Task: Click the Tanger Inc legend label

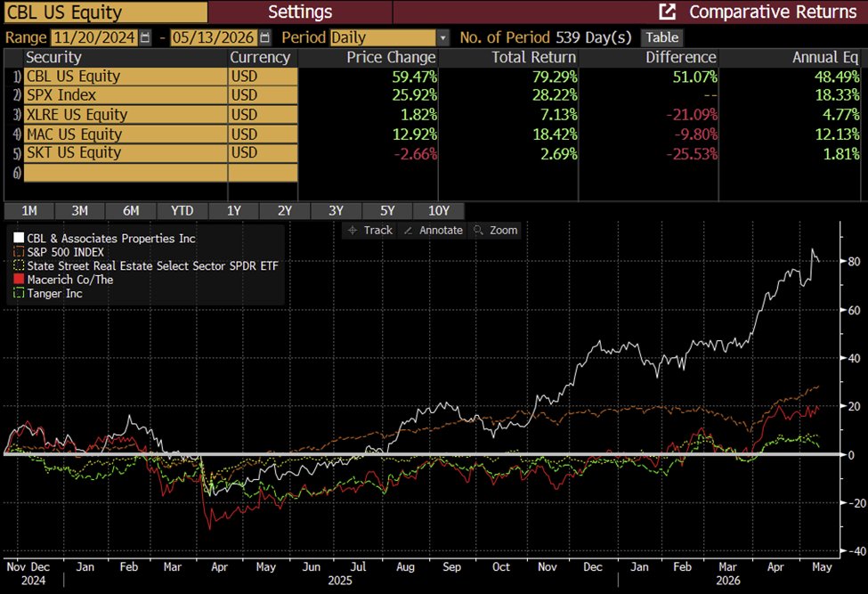Action: [x=54, y=293]
